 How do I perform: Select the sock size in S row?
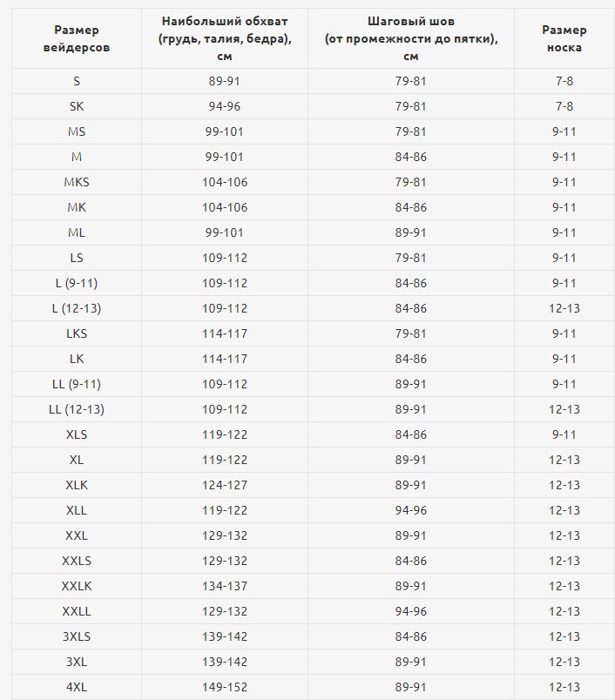click(x=564, y=81)
